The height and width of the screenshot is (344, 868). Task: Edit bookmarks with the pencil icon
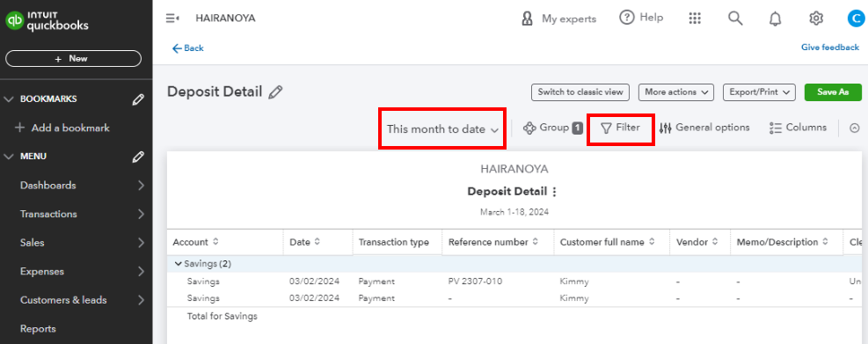point(138,99)
